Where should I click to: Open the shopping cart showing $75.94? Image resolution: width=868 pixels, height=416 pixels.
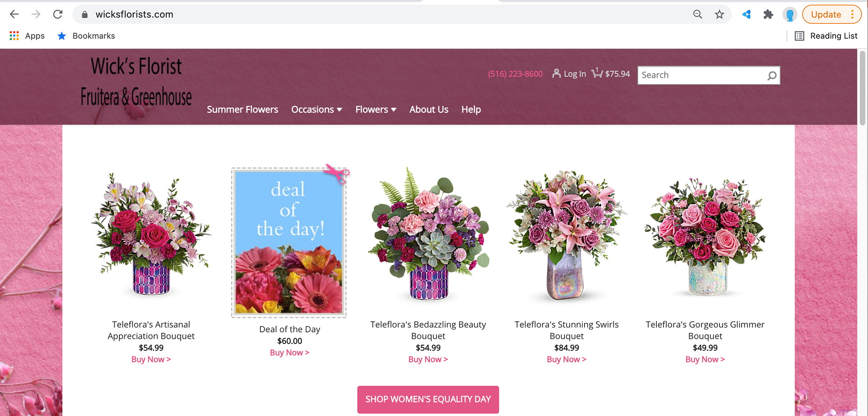pos(610,73)
